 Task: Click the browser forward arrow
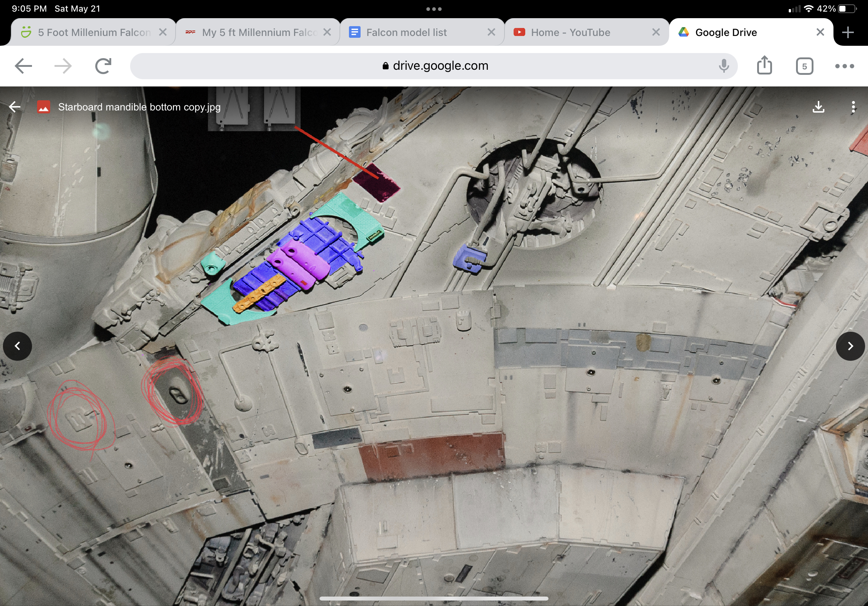(x=63, y=66)
